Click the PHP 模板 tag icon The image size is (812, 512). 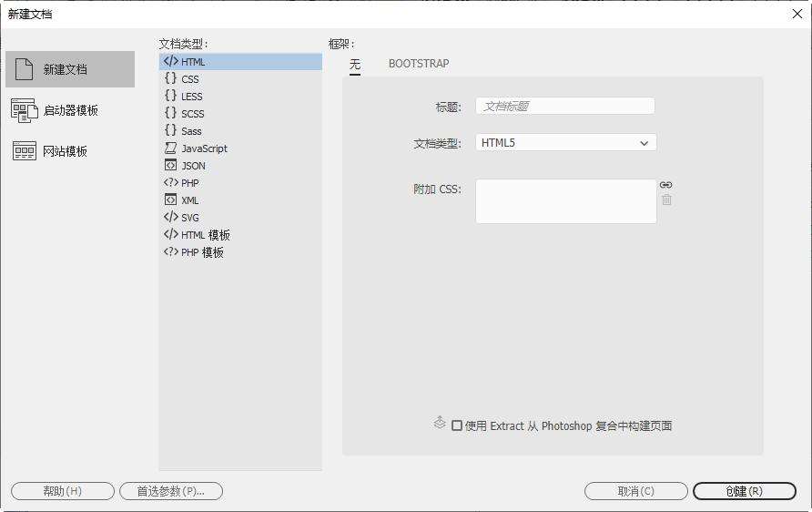pos(170,251)
